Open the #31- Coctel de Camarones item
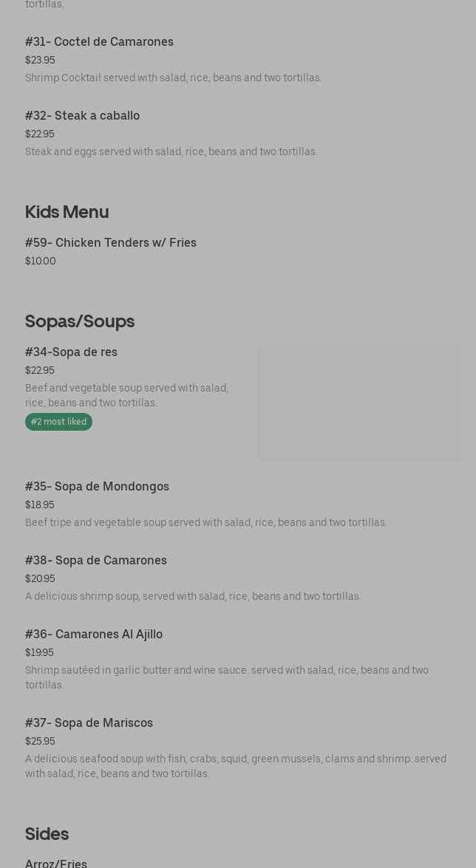This screenshot has height=868, width=476. [99, 42]
